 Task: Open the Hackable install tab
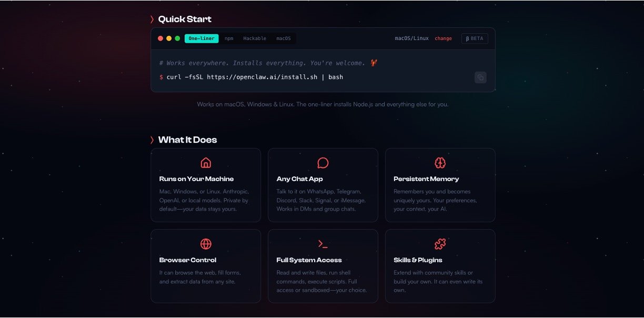[x=255, y=38]
